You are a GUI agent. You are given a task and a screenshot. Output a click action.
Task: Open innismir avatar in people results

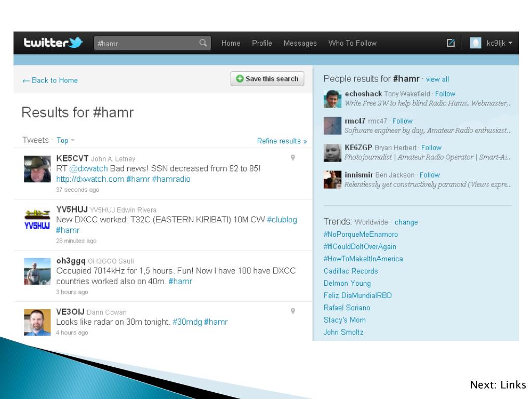tap(332, 179)
